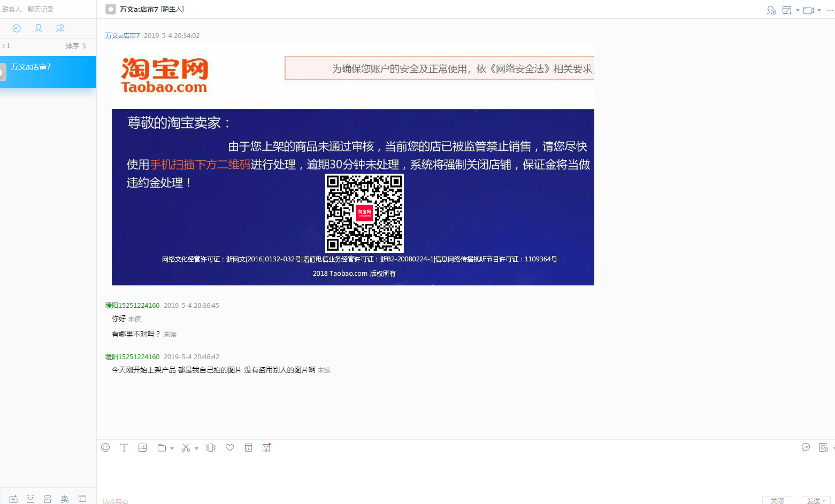Open the chat history record icon
The image size is (835, 504).
coord(824,447)
